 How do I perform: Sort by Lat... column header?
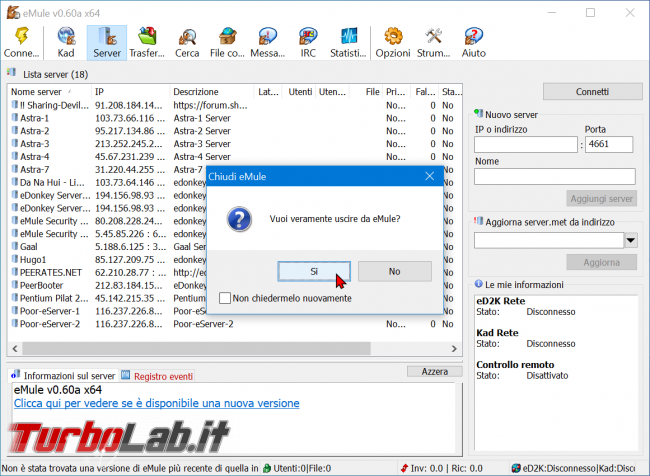268,92
